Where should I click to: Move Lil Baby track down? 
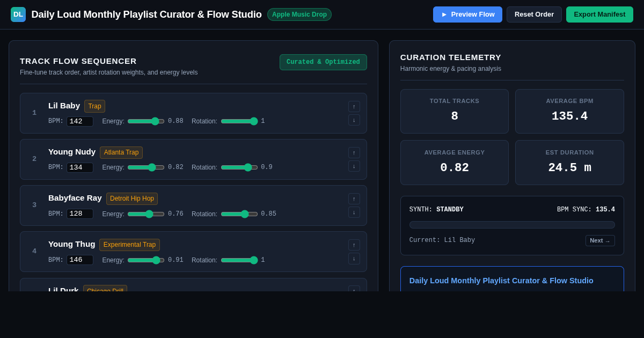[354, 120]
